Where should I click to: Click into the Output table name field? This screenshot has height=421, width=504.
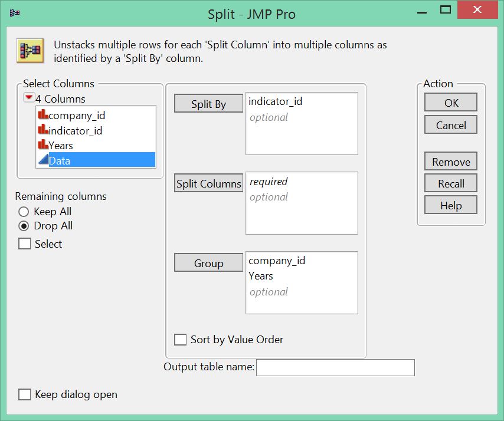click(335, 368)
